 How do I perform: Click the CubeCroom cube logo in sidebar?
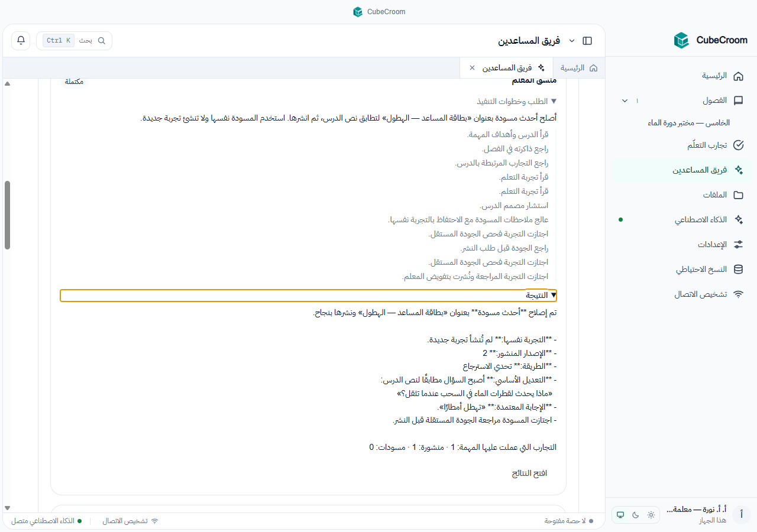682,40
